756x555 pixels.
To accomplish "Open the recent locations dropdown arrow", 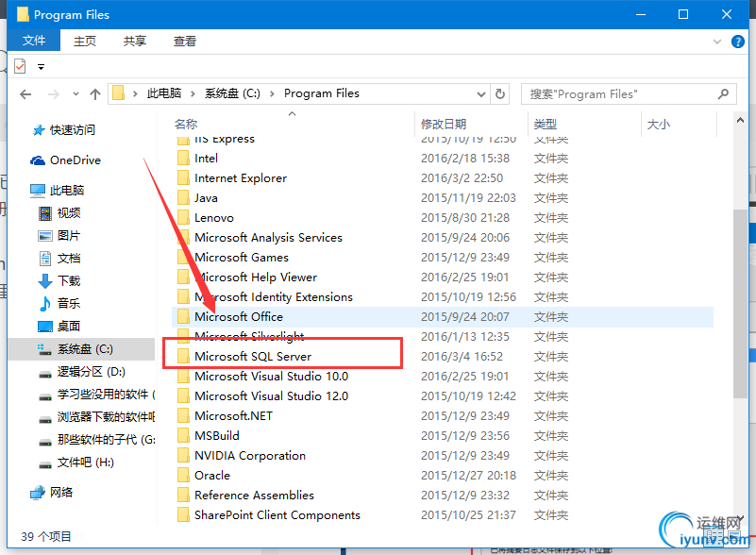I will (76, 94).
